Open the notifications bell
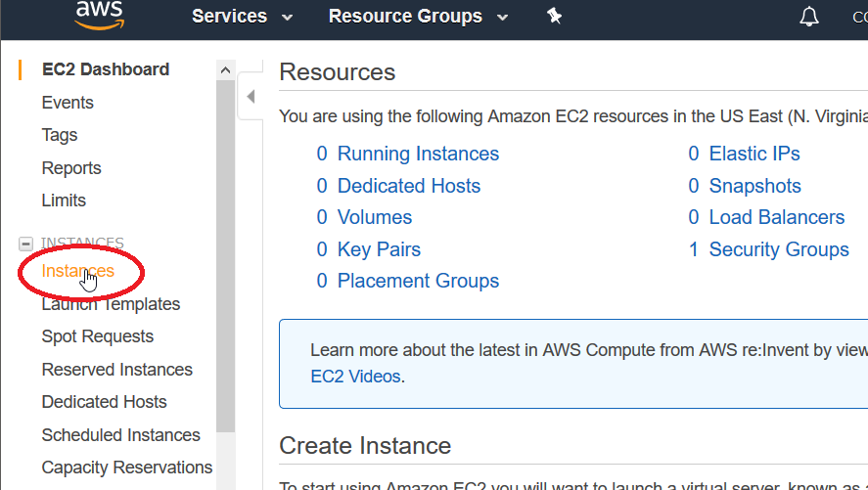 click(808, 17)
